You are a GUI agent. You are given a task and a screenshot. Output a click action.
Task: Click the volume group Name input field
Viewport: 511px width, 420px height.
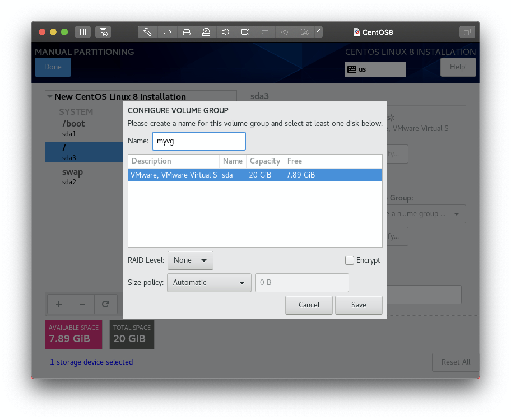(199, 141)
